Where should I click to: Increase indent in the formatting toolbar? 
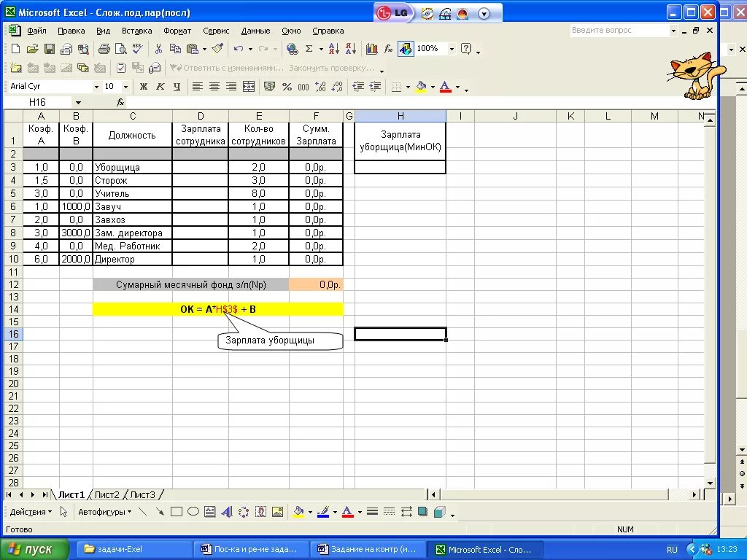(375, 86)
